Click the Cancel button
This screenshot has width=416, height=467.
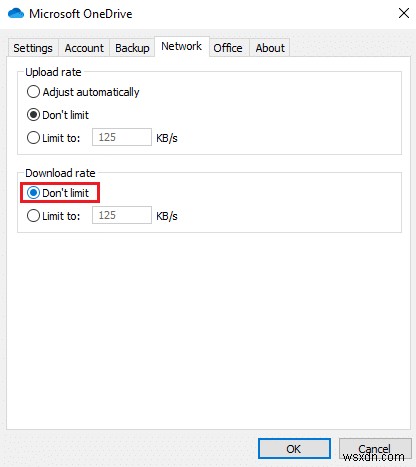tap(375, 449)
